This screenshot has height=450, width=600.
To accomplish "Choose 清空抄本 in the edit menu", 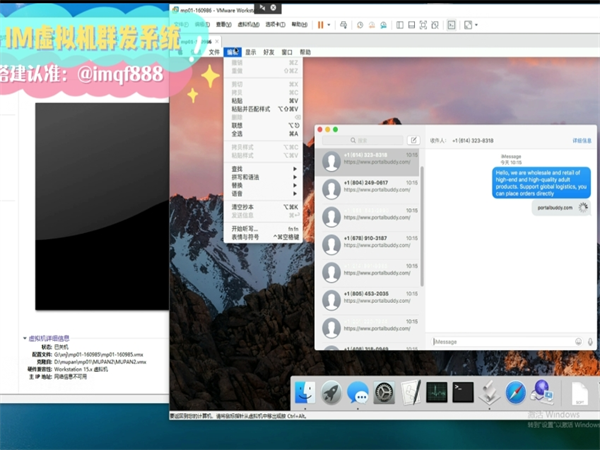I will coord(243,206).
